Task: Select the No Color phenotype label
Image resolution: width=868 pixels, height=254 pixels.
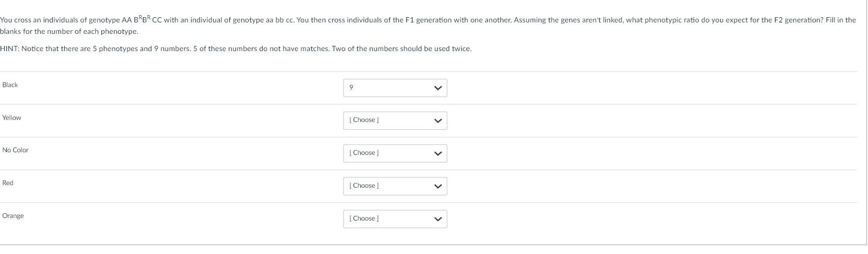Action: (15, 150)
